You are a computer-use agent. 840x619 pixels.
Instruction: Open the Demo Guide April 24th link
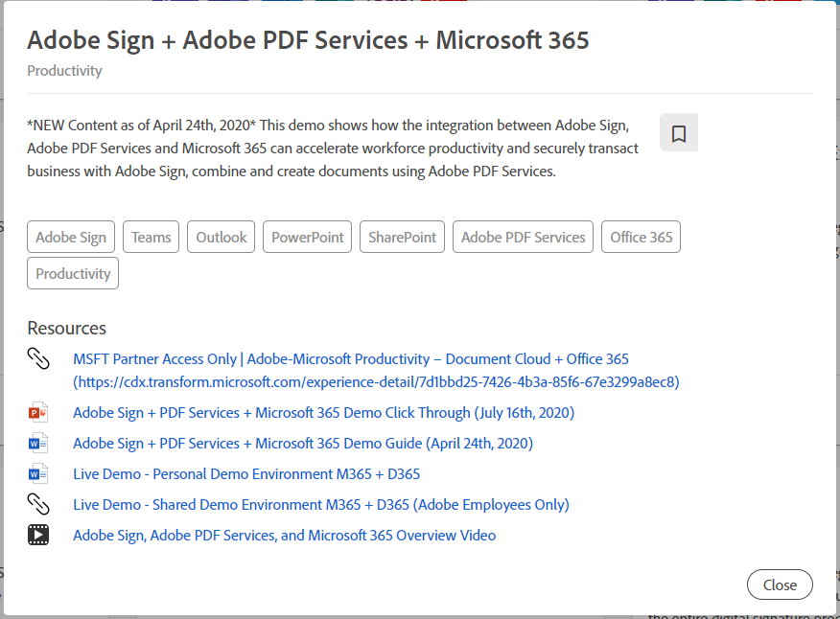[303, 444]
